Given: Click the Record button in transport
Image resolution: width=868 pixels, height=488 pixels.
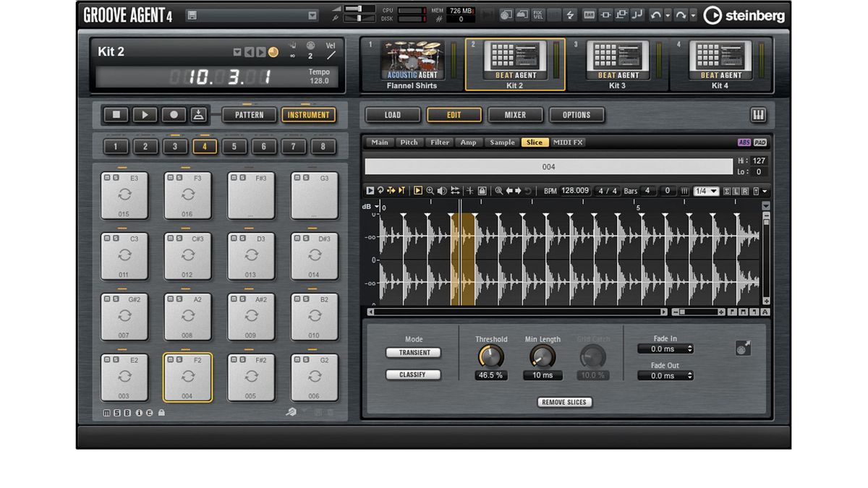Looking at the screenshot, I should pos(174,114).
